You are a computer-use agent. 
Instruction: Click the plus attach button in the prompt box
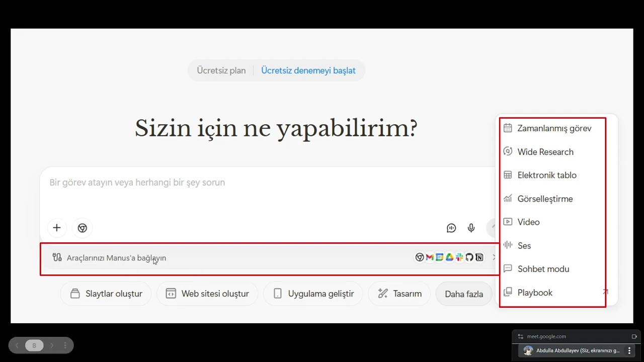click(x=57, y=228)
